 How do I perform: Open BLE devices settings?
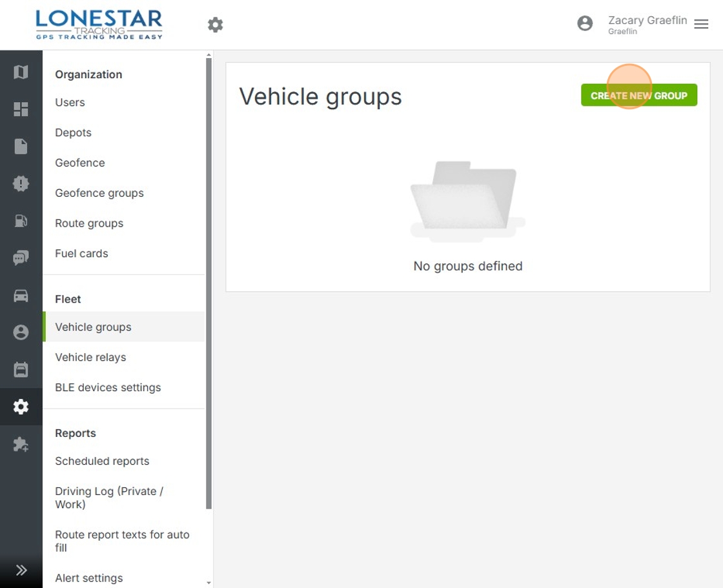(x=108, y=387)
